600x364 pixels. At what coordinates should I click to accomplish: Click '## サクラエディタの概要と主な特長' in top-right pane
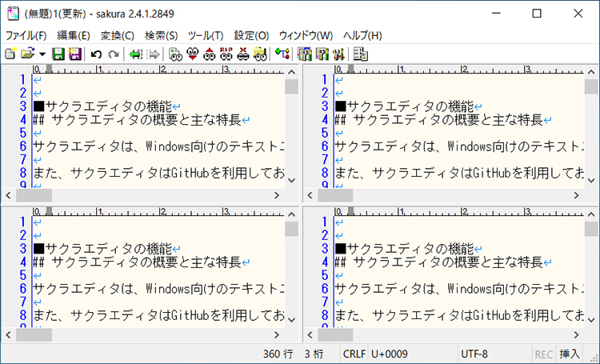438,120
